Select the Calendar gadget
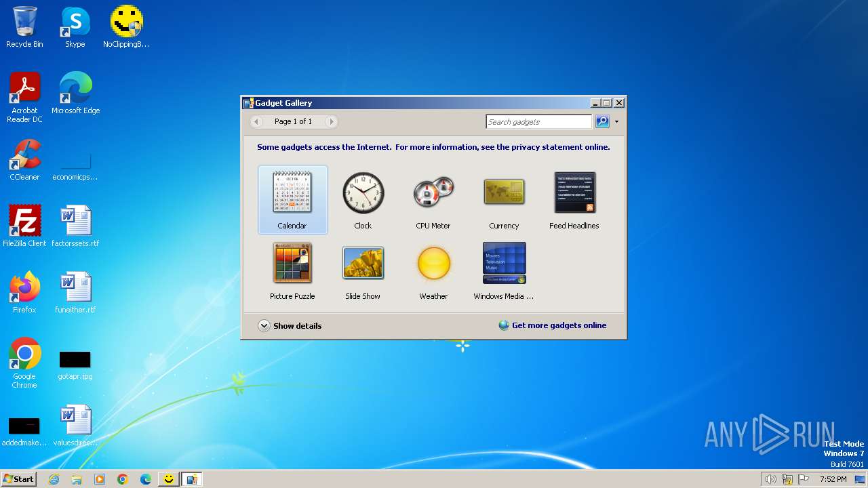 (x=292, y=200)
